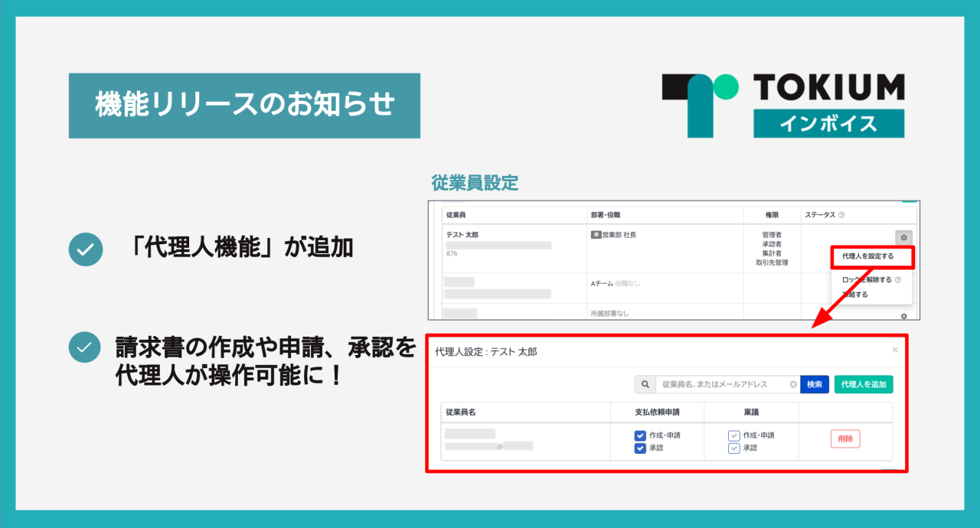Screen dimensions: 980x528
Task: Click the 支払依頼申請 column header
Action: pos(657,412)
